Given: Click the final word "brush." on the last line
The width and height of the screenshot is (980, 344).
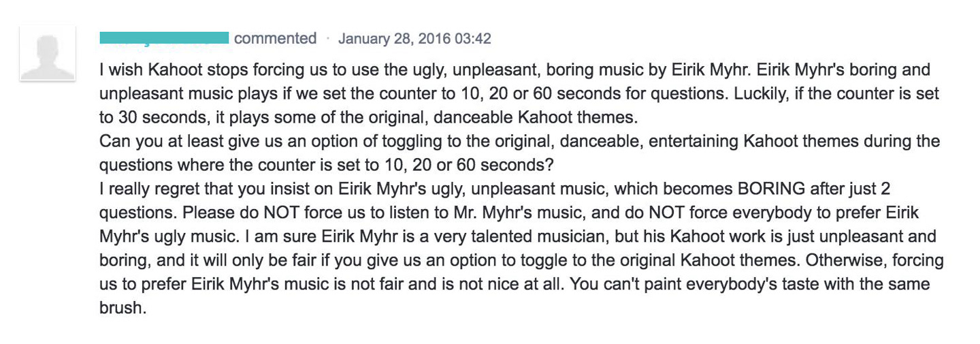Looking at the screenshot, I should tap(123, 307).
